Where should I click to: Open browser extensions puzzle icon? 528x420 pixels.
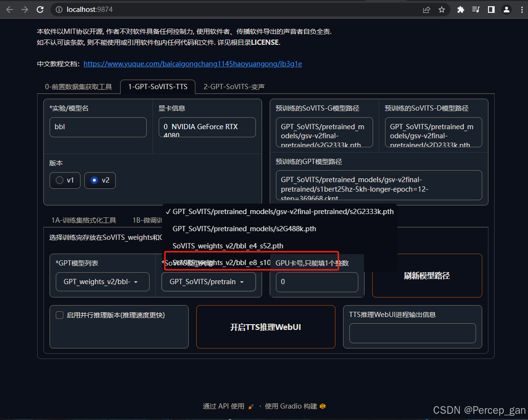461,10
